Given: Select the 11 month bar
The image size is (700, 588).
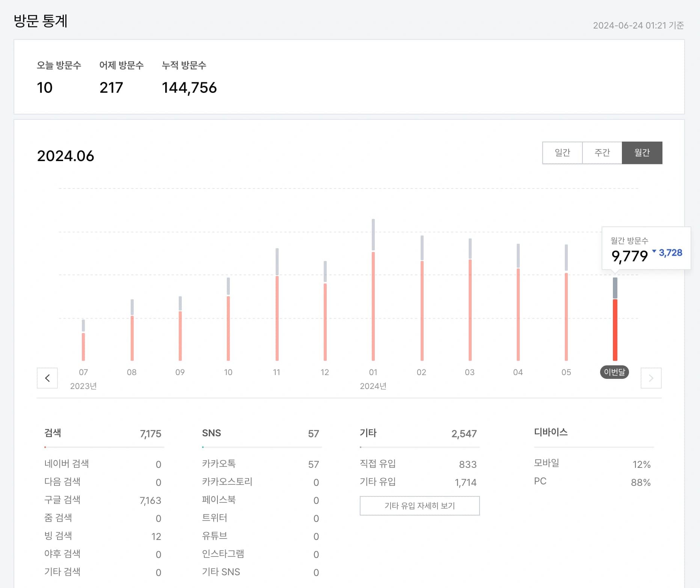Looking at the screenshot, I should pos(277,304).
